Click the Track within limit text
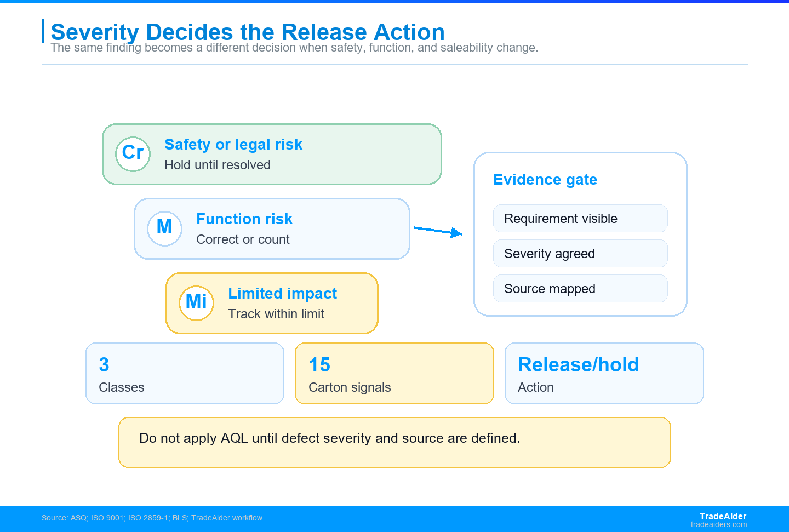Screen dimensions: 789x532 pyautogui.click(x=276, y=314)
